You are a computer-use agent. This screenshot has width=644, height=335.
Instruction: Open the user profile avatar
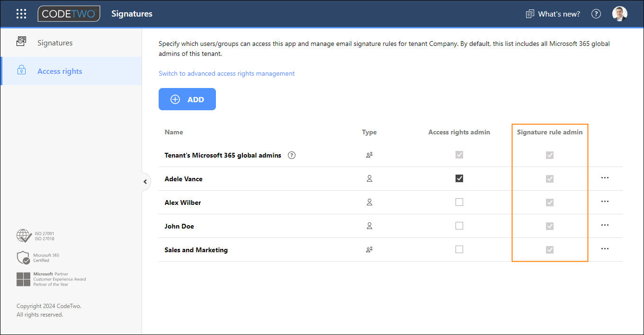[619, 14]
